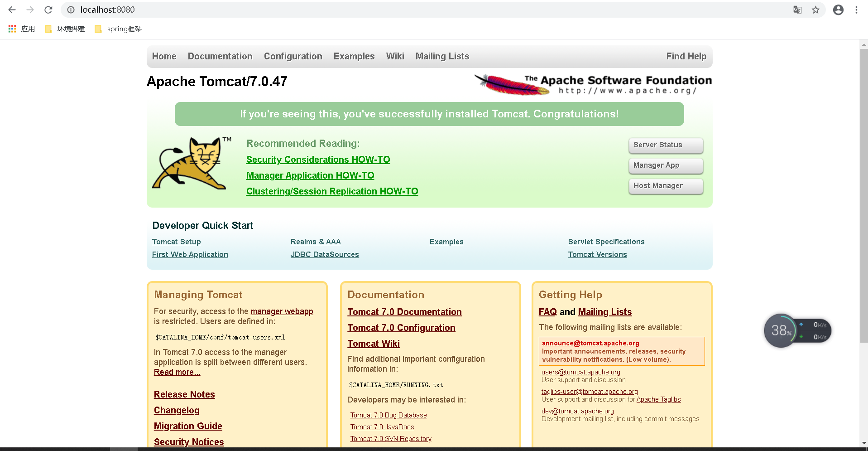Open FAQ link in Getting Help
The height and width of the screenshot is (451, 868).
click(547, 312)
